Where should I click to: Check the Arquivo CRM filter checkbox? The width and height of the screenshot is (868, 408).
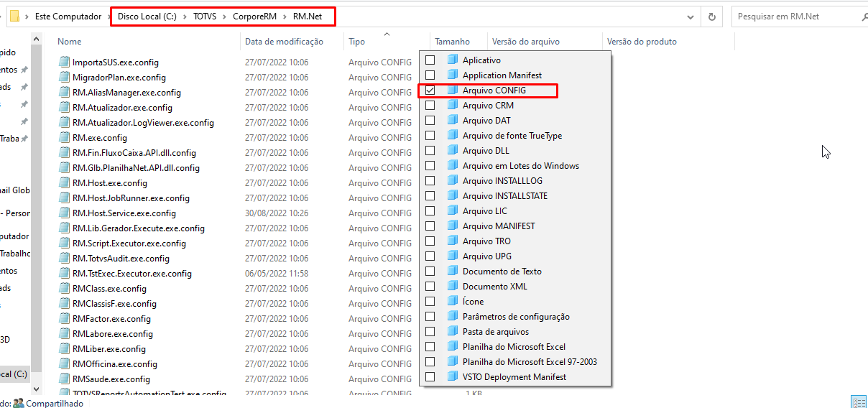point(430,106)
